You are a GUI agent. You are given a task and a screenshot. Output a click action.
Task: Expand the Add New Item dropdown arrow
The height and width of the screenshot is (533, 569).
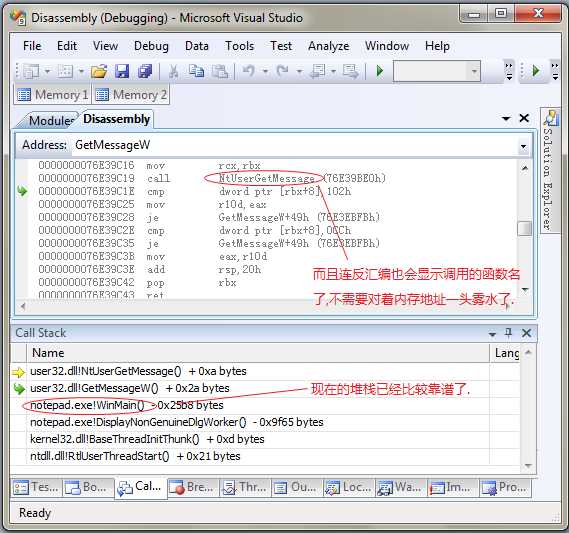pos(81,71)
